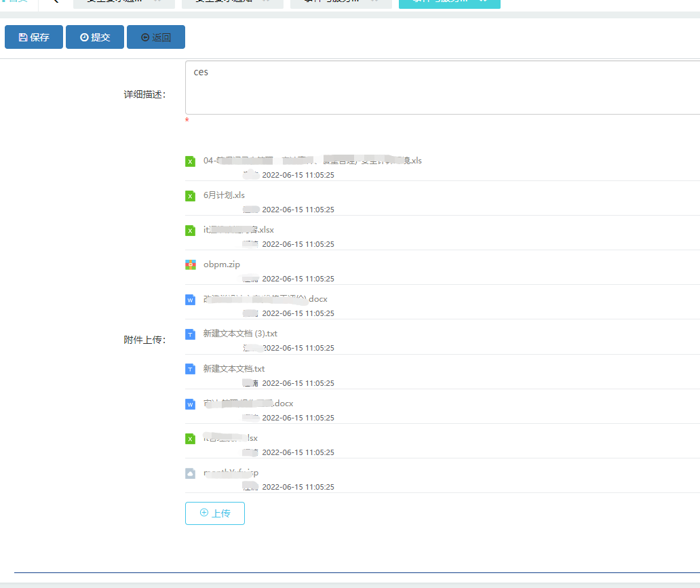The height and width of the screenshot is (588, 700).
Task: Open the attachment starting with 04-
Action: coord(313,160)
